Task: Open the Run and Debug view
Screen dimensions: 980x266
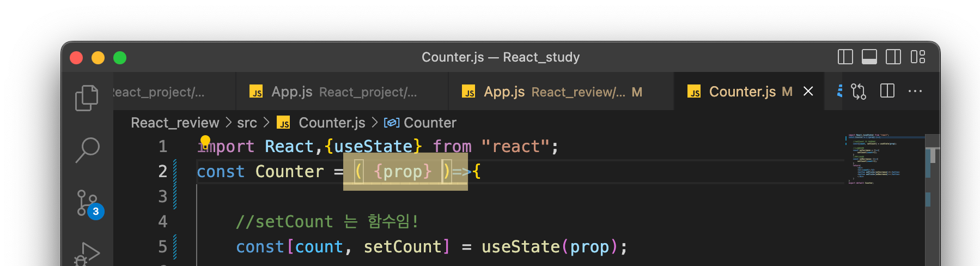Action: (87, 254)
